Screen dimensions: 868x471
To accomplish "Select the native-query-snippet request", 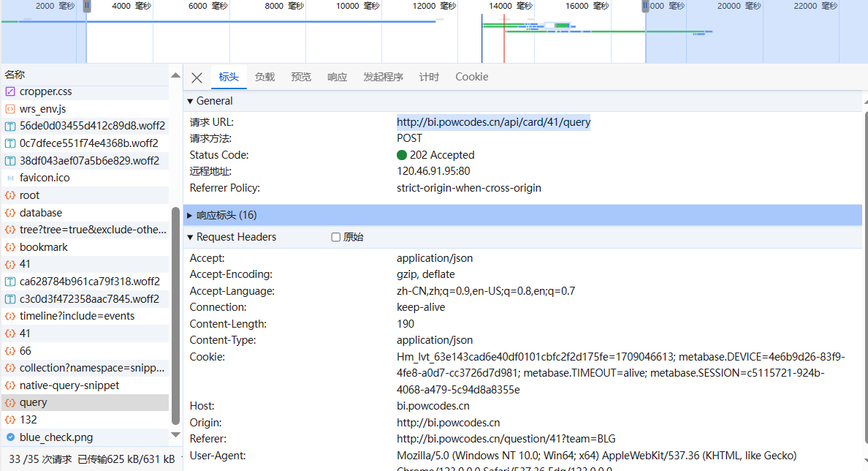I will coord(85,385).
